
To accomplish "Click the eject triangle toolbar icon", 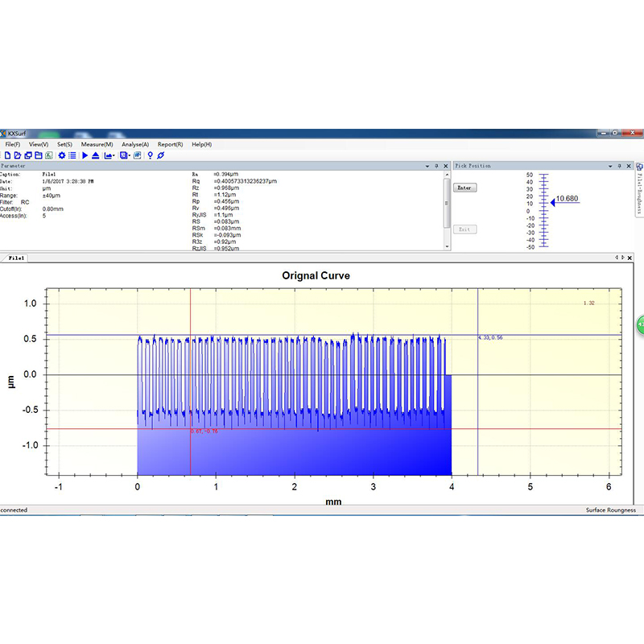I will coord(95,155).
